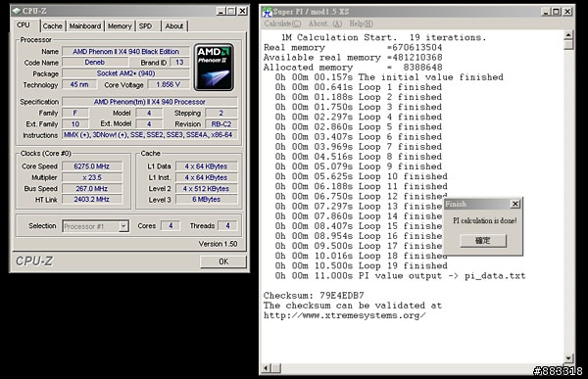Viewport: 588px width, 379px height.
Task: Switch to the SPD tab
Action: pyautogui.click(x=145, y=25)
